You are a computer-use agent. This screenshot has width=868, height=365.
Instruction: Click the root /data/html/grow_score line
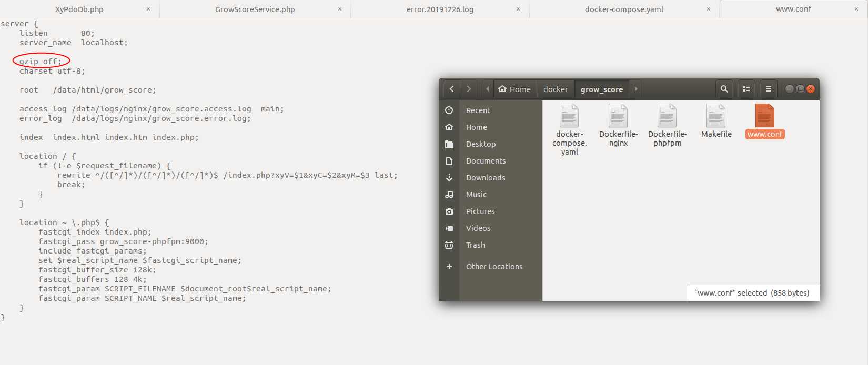88,90
